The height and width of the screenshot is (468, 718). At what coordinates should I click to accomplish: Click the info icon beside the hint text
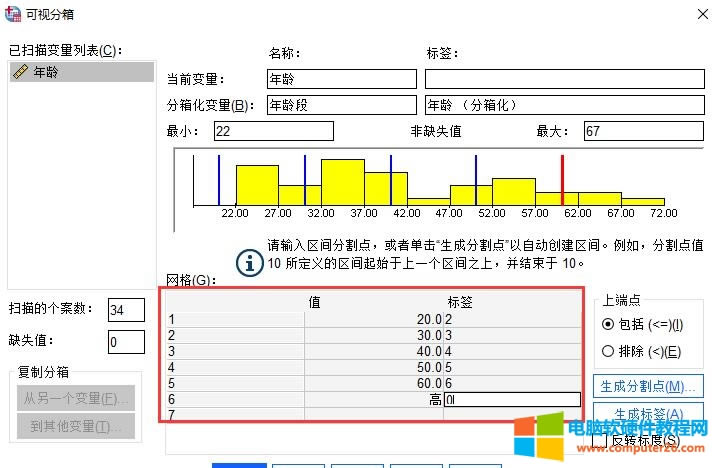pyautogui.click(x=248, y=262)
